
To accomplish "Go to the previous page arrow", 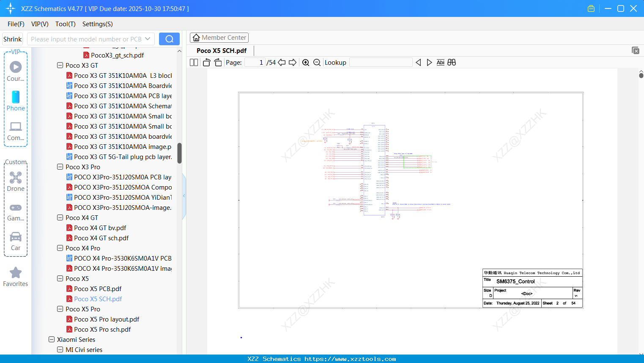I will (282, 63).
